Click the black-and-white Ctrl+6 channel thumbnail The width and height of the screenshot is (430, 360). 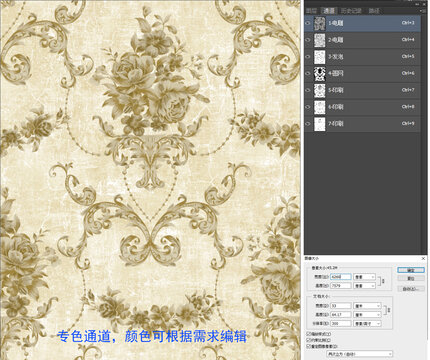point(320,73)
